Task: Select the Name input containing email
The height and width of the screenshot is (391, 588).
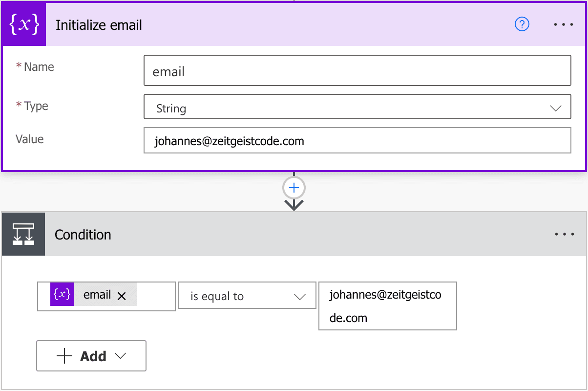Action: pos(357,70)
